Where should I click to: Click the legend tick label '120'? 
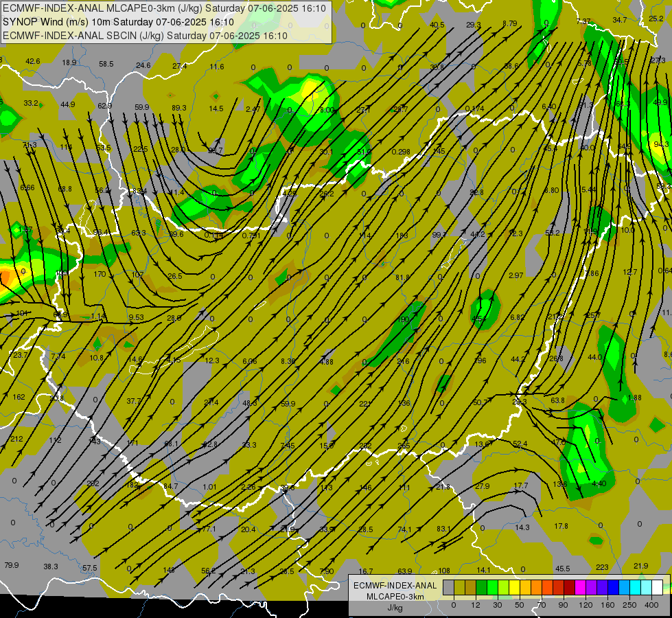click(x=586, y=605)
